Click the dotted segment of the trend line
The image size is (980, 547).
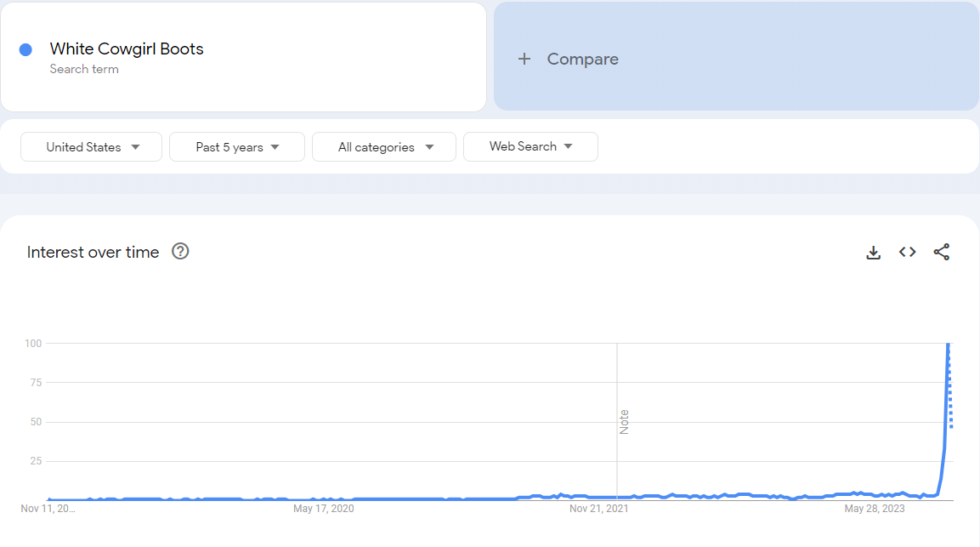pyautogui.click(x=950, y=400)
